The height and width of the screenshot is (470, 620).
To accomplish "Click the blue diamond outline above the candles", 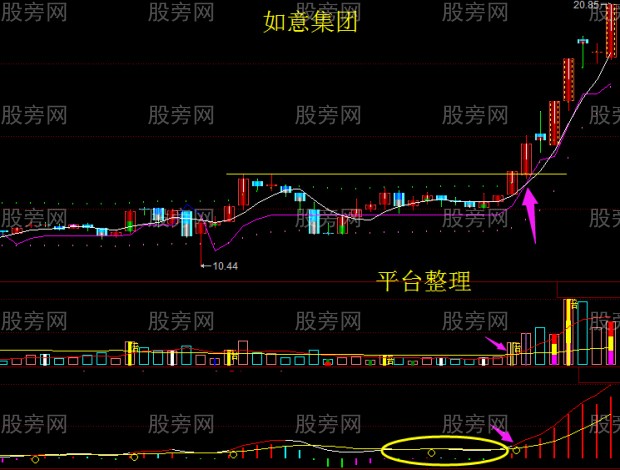I will (x=188, y=207).
